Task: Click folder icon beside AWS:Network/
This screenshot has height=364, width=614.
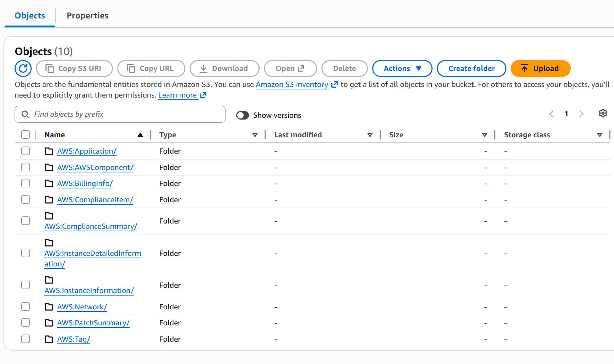Action: 49,307
